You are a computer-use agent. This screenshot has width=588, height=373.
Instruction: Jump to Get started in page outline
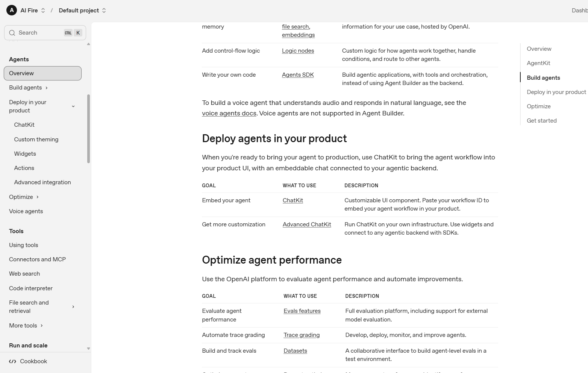541,121
